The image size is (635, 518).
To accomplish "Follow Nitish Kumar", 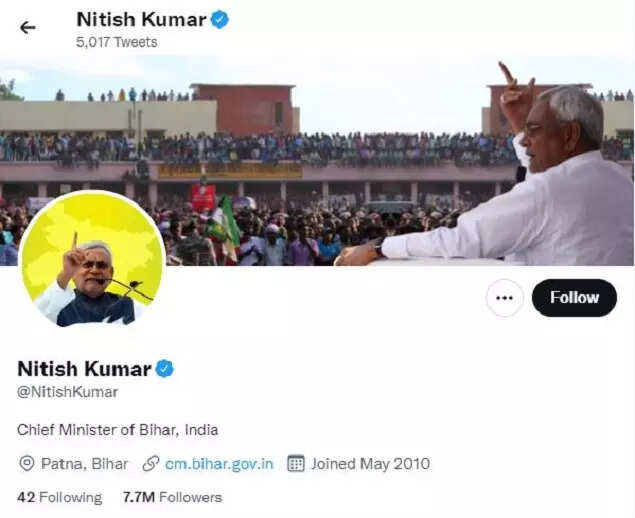I will [574, 298].
